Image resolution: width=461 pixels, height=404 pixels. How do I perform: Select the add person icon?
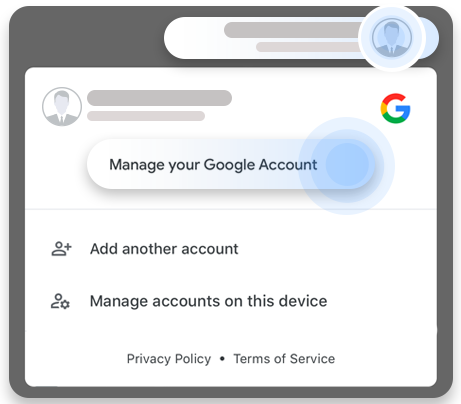(61, 249)
